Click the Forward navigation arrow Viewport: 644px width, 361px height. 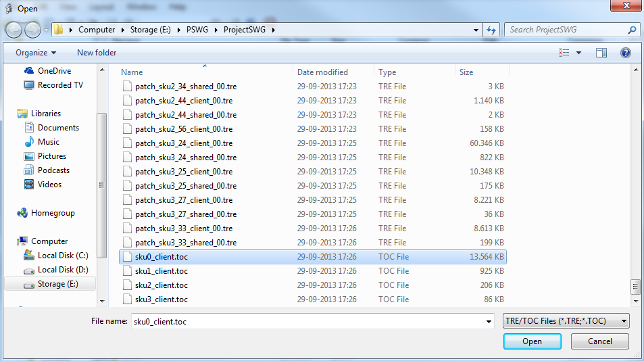32,30
